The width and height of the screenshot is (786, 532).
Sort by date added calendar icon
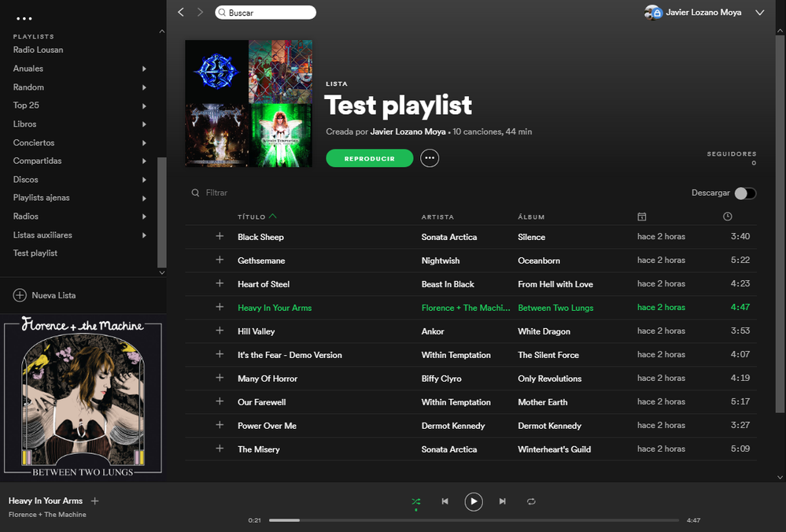pyautogui.click(x=642, y=216)
